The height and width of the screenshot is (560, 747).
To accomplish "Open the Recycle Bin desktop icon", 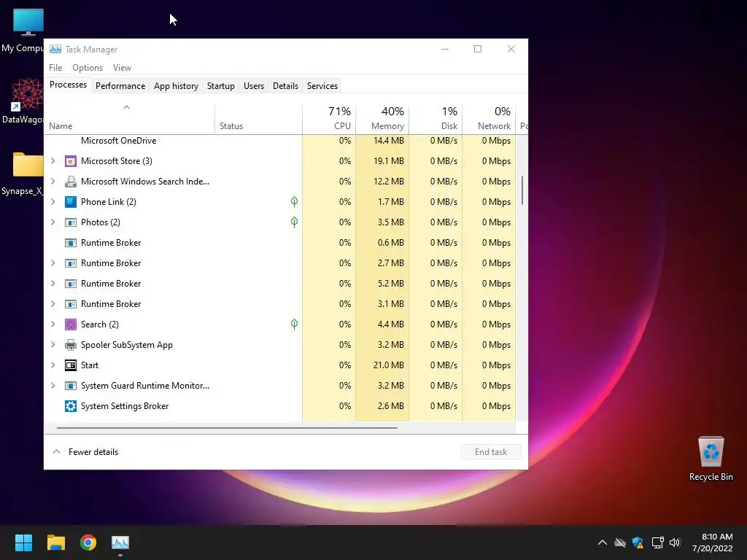I will [711, 458].
